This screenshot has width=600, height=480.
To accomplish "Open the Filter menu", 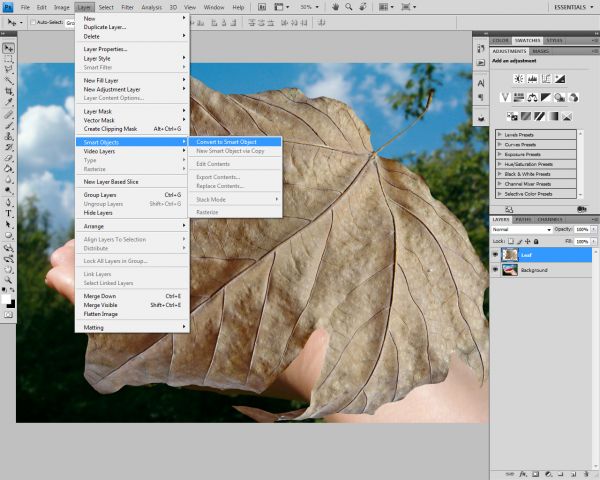I will [127, 7].
